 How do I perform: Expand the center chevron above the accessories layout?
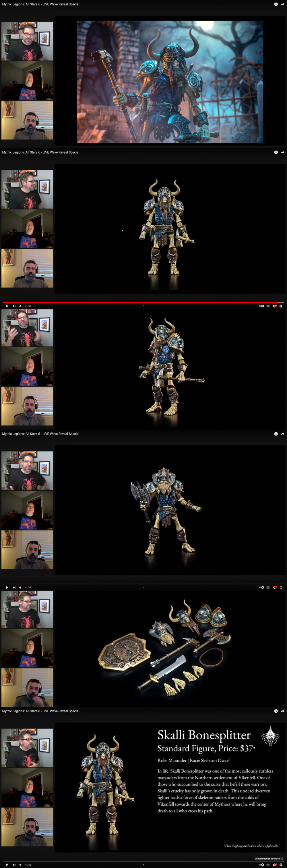click(x=143, y=587)
